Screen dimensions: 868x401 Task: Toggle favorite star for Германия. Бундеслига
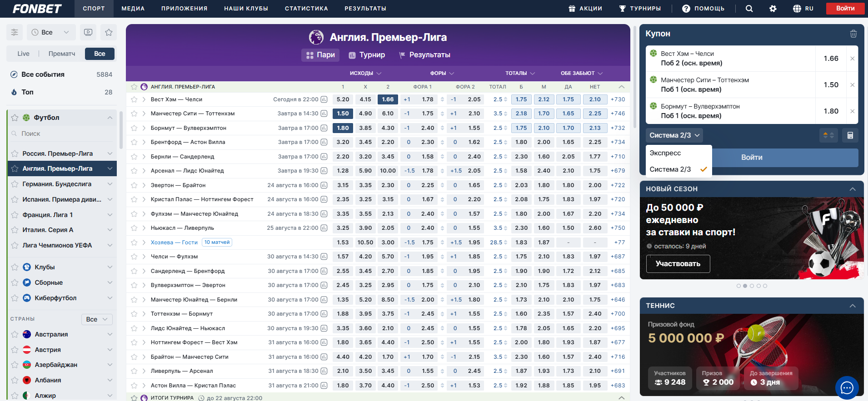15,184
